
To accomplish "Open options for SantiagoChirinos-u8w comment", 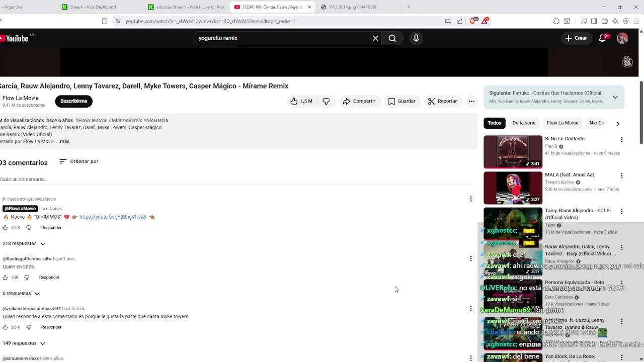I will click(471, 258).
